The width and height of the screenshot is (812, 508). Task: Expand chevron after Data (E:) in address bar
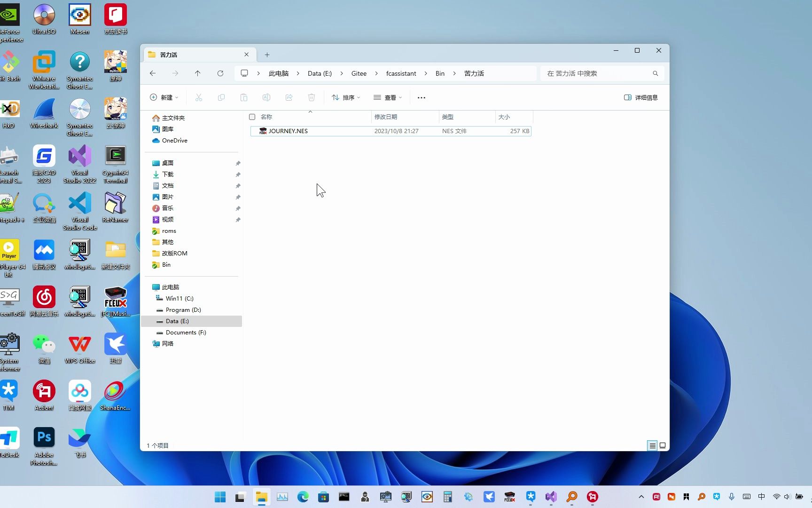pos(342,73)
